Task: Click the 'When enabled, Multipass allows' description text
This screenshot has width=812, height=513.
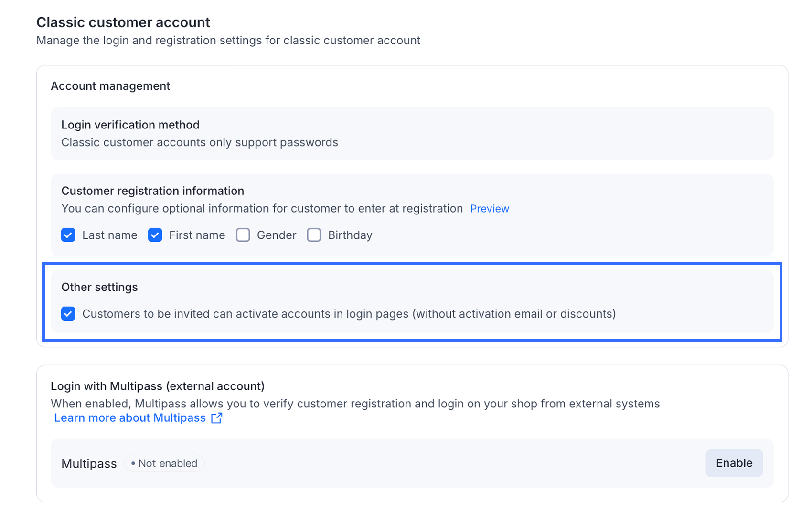Action: click(x=355, y=404)
